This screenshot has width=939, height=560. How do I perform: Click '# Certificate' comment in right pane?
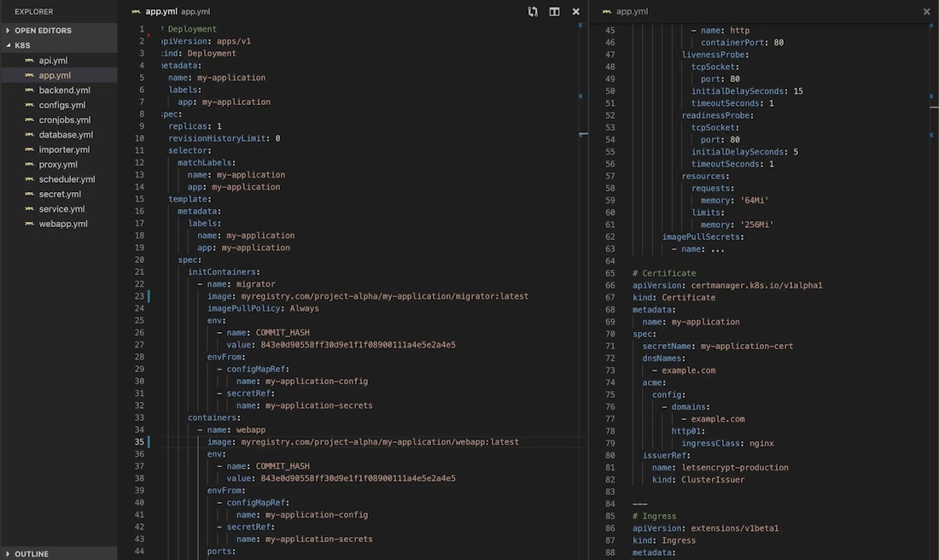664,273
